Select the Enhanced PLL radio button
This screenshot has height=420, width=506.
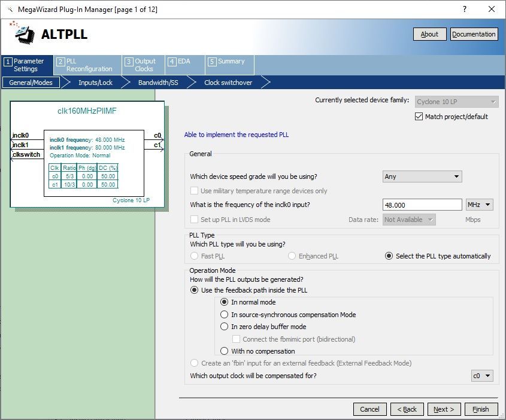pyautogui.click(x=292, y=256)
